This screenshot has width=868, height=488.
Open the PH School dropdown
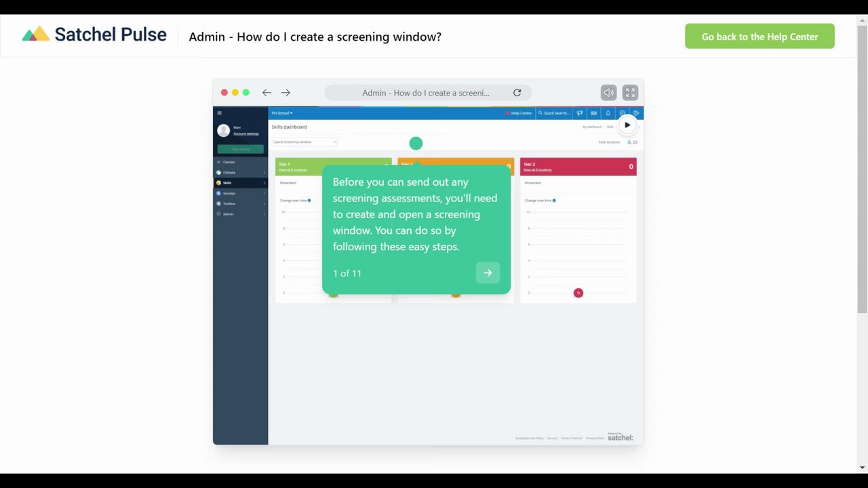(282, 113)
